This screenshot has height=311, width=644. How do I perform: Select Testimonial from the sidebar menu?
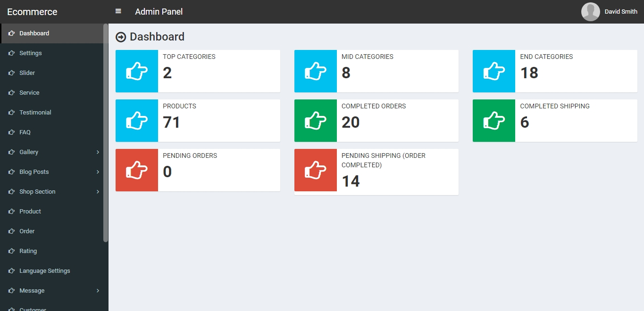click(x=35, y=113)
